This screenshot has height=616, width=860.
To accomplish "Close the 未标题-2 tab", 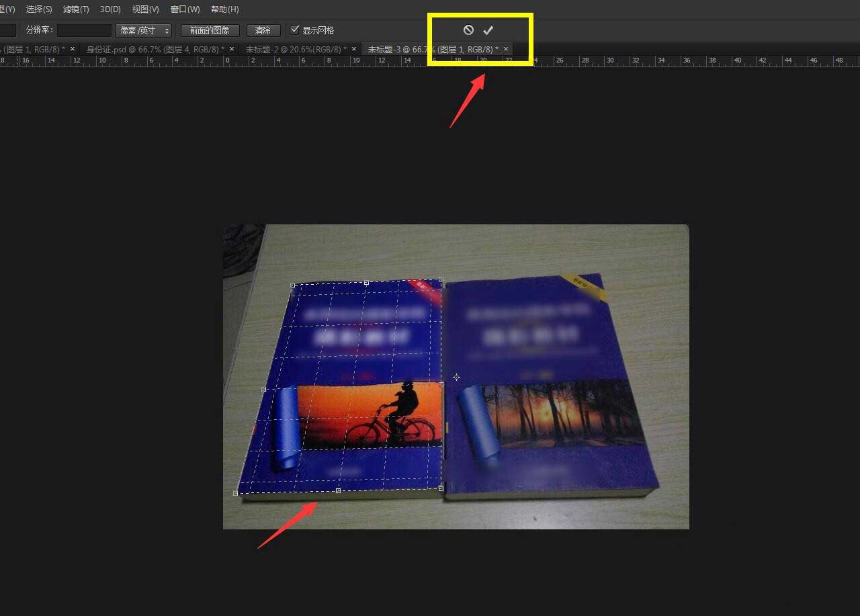I will coord(354,49).
